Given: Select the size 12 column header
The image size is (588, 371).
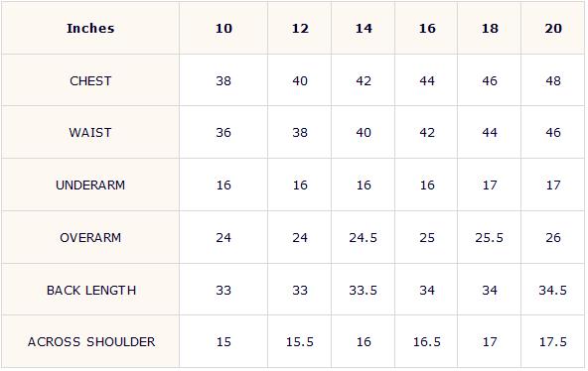Looking at the screenshot, I should (300, 29).
